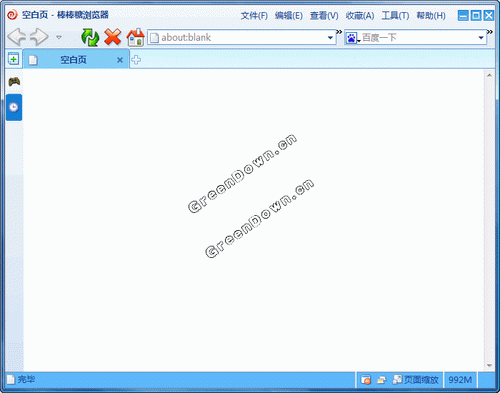This screenshot has width=500, height=393.
Task: Add a new tab with plus button
Action: tap(136, 60)
